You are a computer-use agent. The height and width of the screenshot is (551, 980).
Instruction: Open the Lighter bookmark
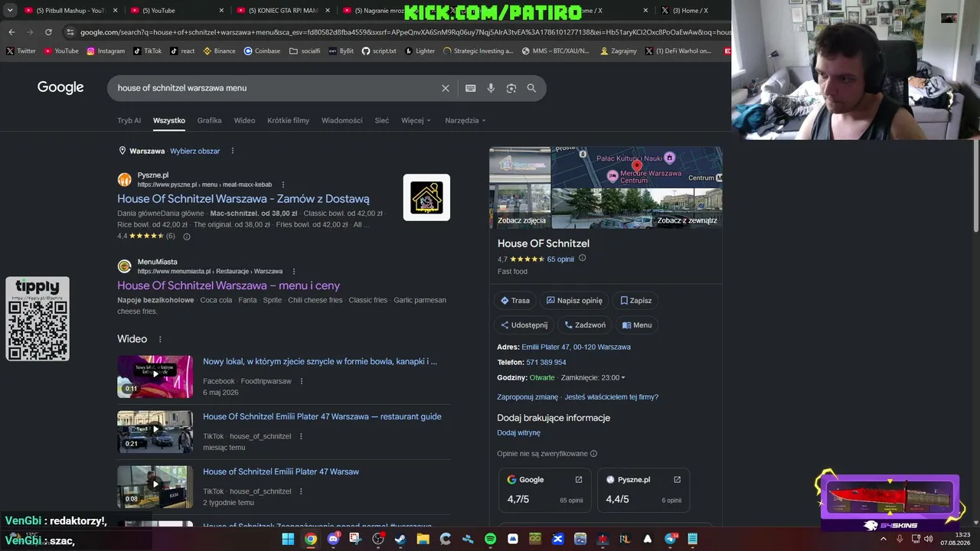pos(420,51)
